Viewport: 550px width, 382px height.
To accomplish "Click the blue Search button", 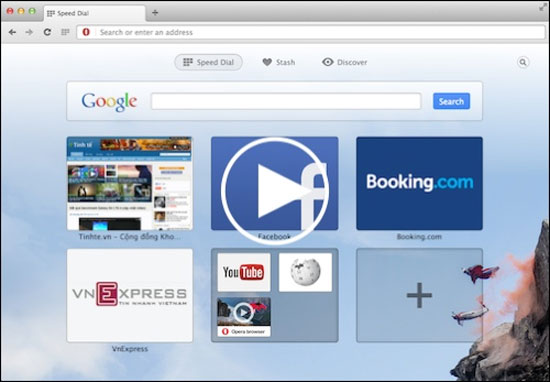I will (x=451, y=101).
